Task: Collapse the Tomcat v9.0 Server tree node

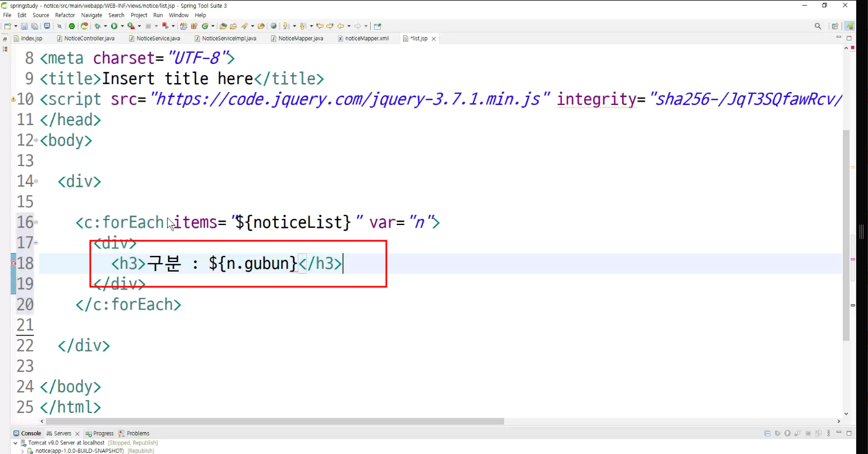Action: tap(15, 443)
